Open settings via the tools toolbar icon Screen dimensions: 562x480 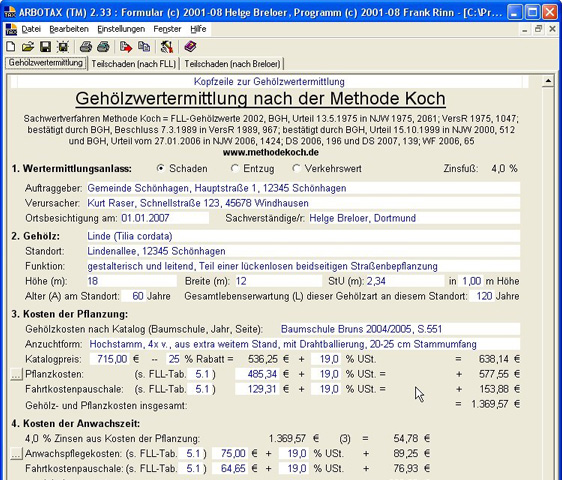[167, 47]
